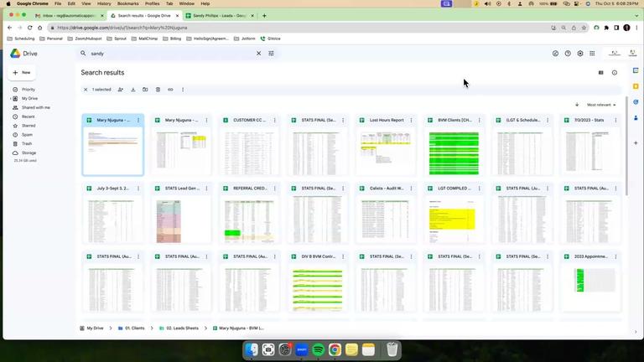
Task: Open the Scheduling bookmarks folder
Action: (21, 39)
